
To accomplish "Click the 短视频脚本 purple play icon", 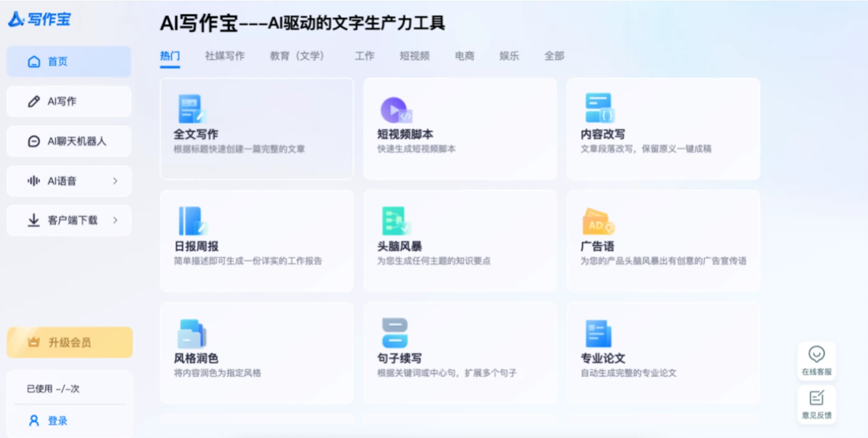I will [x=396, y=110].
